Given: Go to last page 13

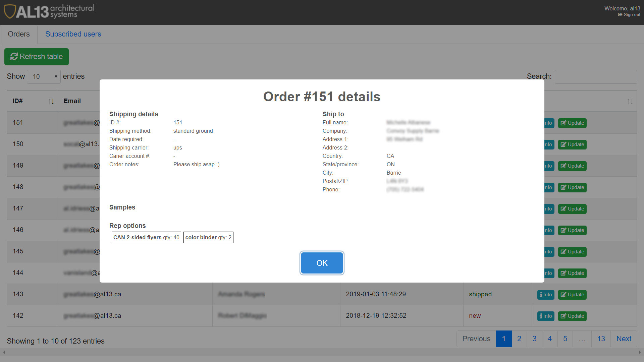Looking at the screenshot, I should point(601,339).
